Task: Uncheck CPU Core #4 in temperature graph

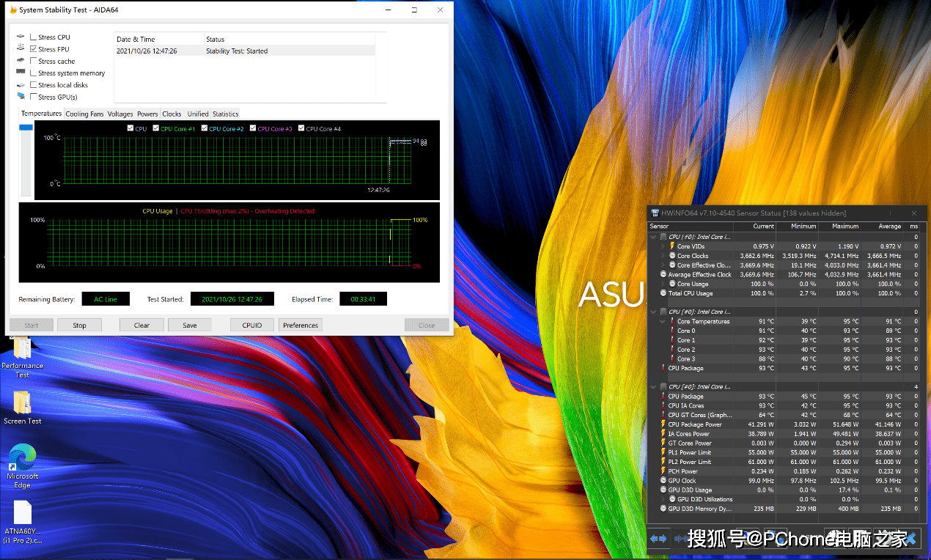Action: point(301,128)
